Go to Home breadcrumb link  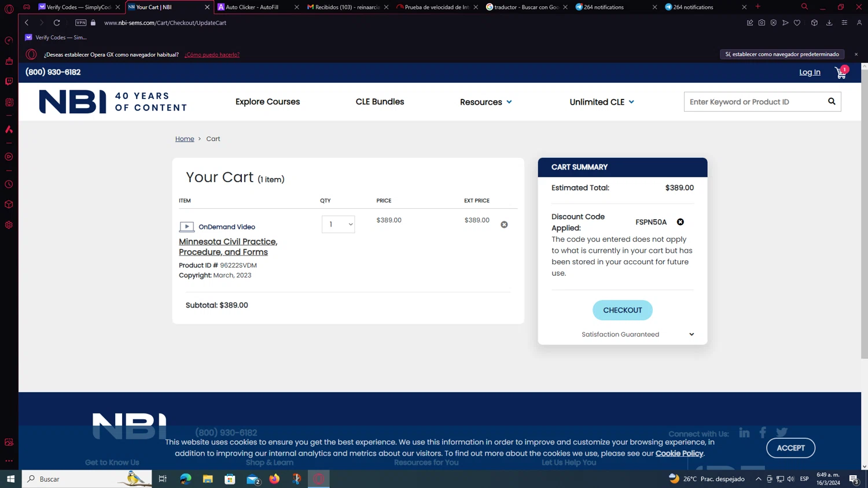pyautogui.click(x=185, y=139)
